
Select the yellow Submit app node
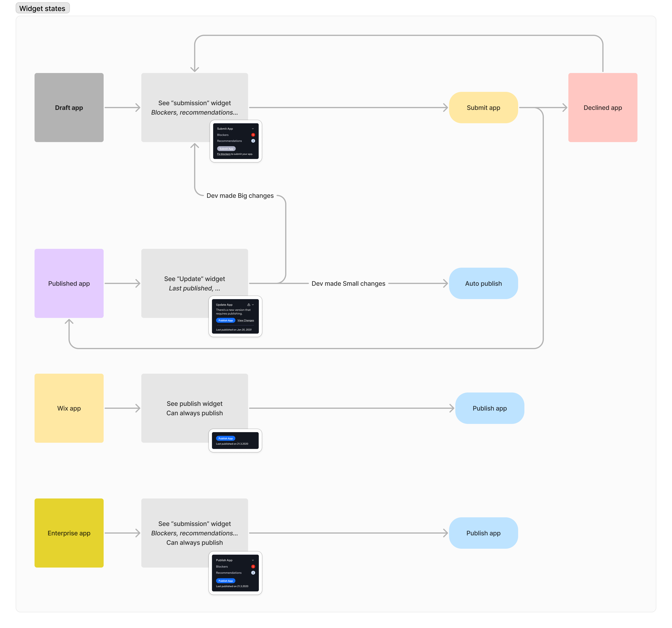click(483, 108)
